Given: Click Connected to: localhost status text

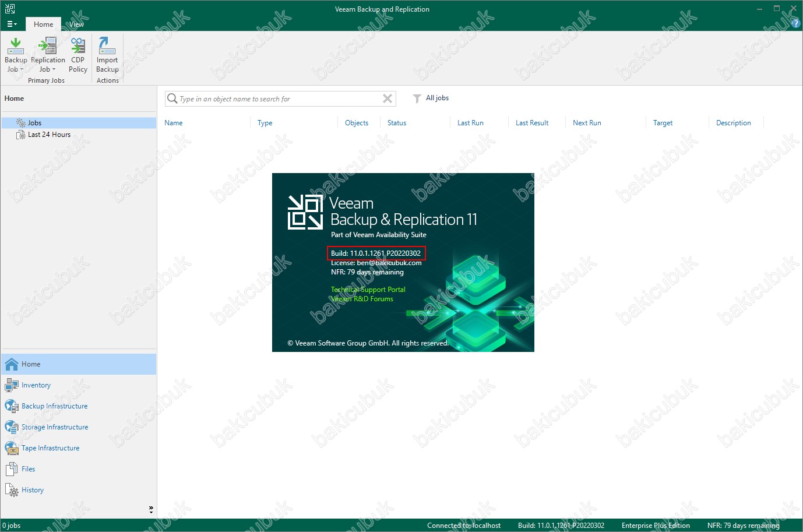Looking at the screenshot, I should [464, 526].
